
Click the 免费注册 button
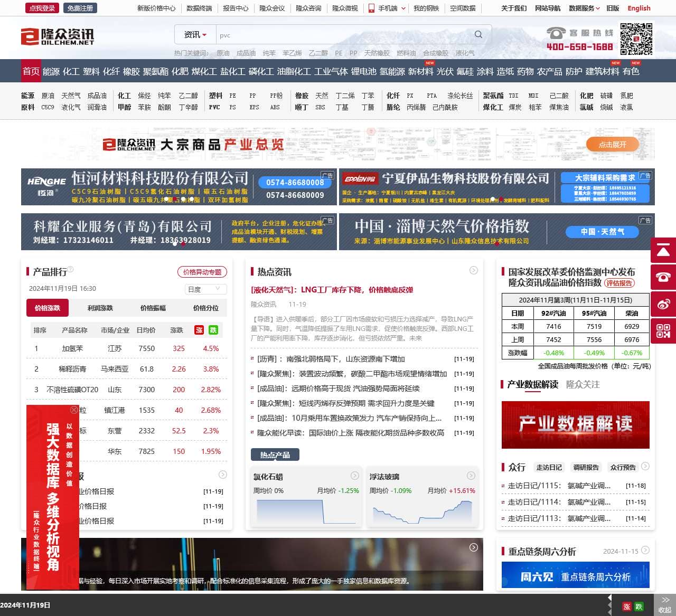click(80, 8)
